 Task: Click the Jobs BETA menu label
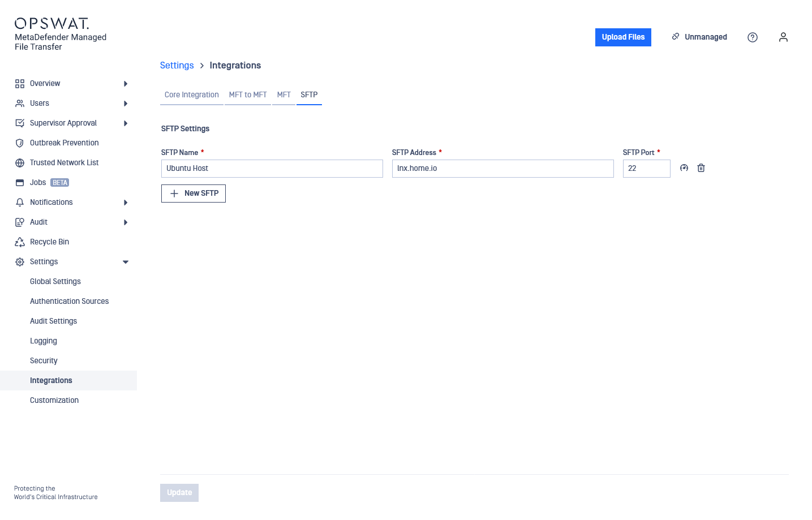[x=49, y=183]
